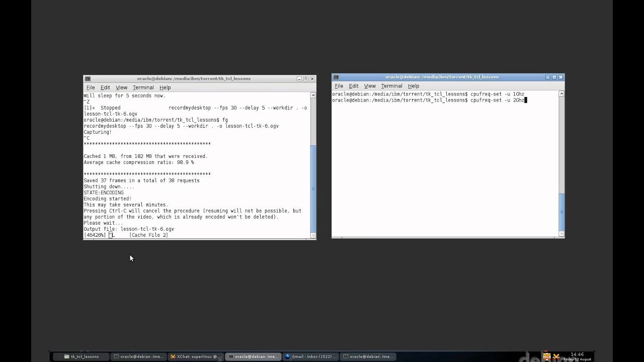Click the 'Encoding started!' line
644x362 pixels.
point(107,199)
